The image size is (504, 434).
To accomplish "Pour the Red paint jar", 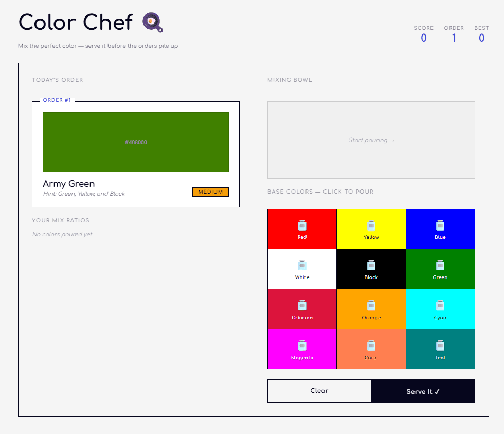I will coord(302,228).
